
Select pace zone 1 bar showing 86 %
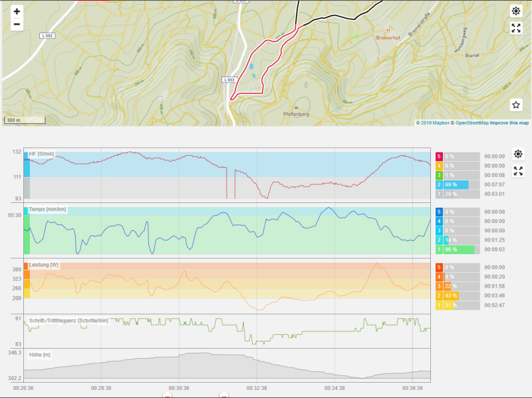pyautogui.click(x=459, y=249)
